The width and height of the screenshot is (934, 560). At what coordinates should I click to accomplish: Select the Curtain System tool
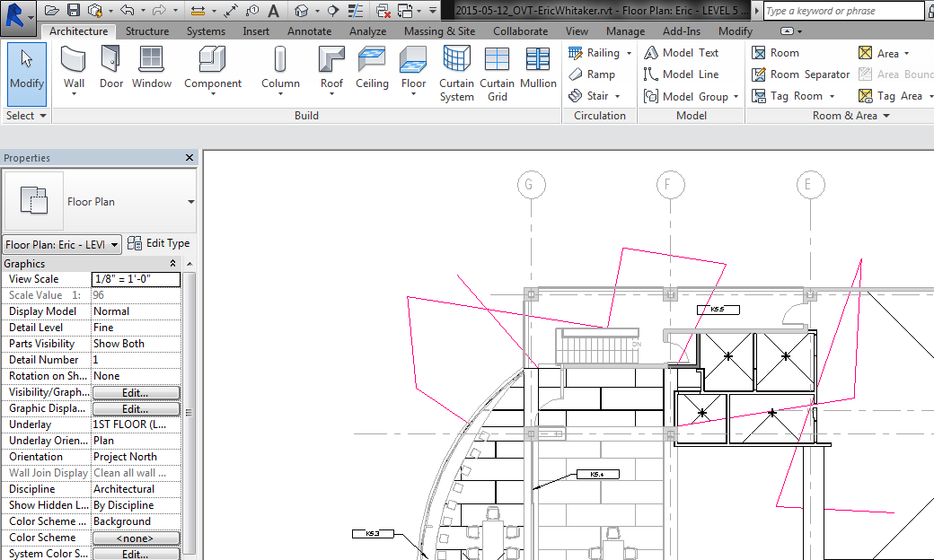tap(456, 74)
